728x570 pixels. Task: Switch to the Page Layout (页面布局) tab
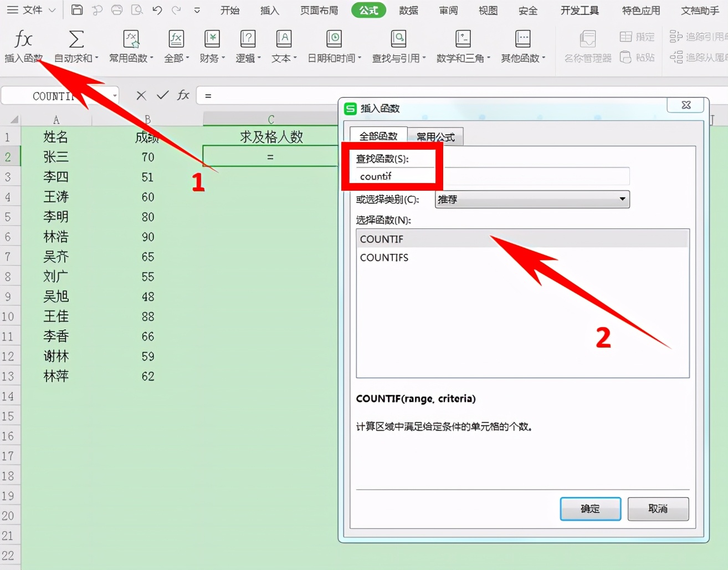319,10
